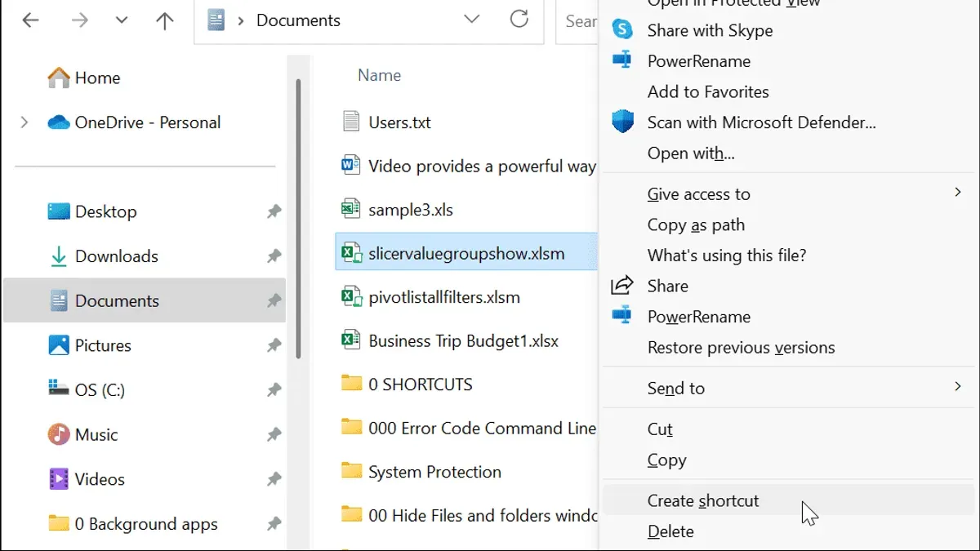Select the slicervaluegroupshow.xlsm Excel file icon
The width and height of the screenshot is (980, 551).
[x=352, y=254]
